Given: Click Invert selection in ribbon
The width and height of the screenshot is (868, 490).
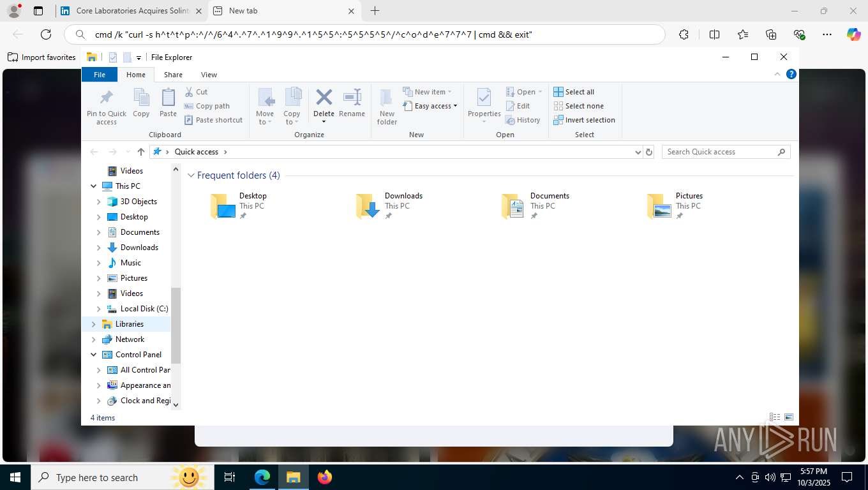Looking at the screenshot, I should (584, 120).
